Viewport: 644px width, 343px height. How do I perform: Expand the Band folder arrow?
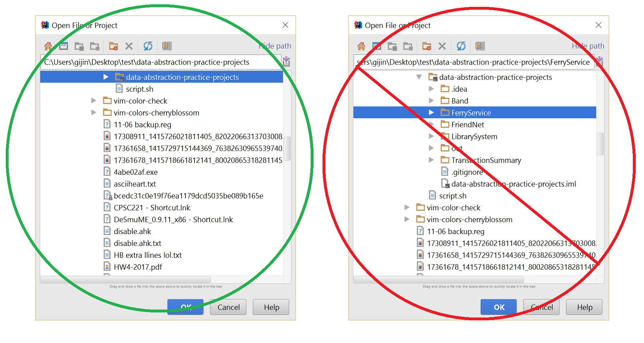point(431,101)
